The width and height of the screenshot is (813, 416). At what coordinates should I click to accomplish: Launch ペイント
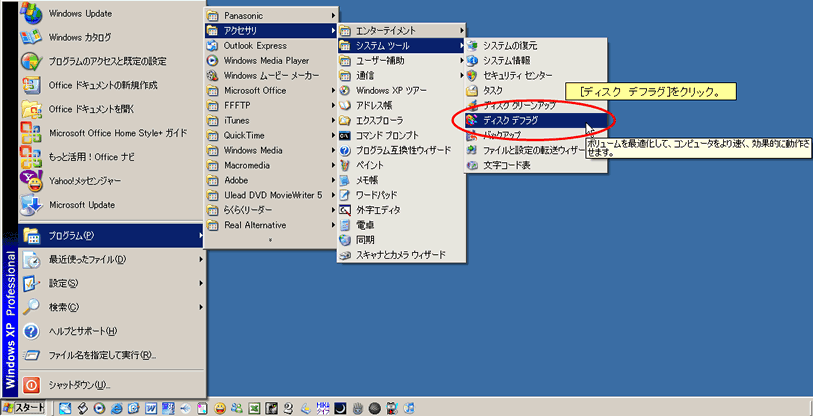[401, 165]
